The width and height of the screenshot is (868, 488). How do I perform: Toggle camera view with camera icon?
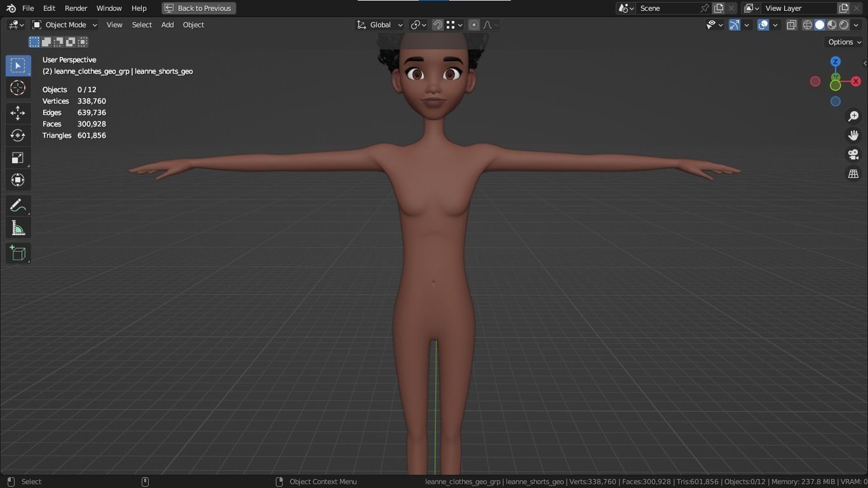tap(853, 154)
